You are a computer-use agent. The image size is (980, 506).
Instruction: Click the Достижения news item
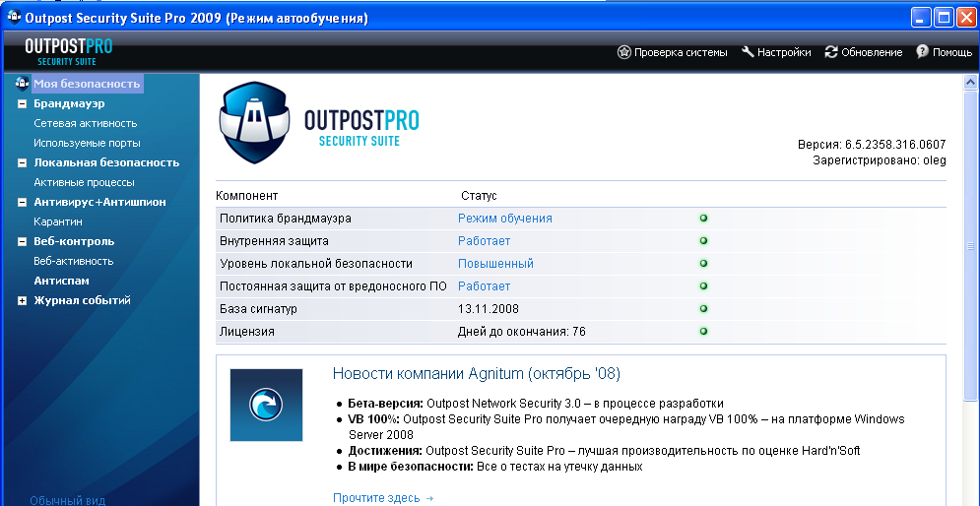pyautogui.click(x=605, y=451)
